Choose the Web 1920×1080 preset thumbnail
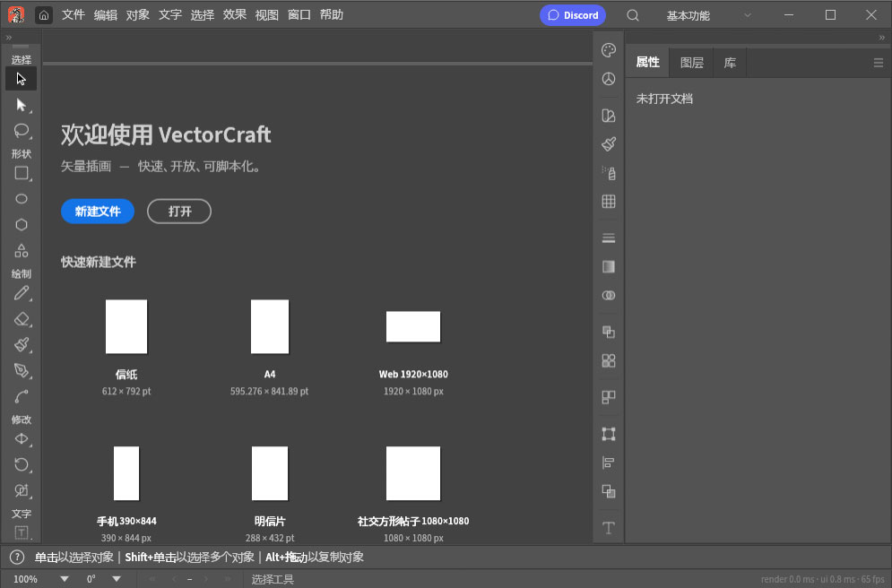This screenshot has height=588, width=892. point(413,327)
